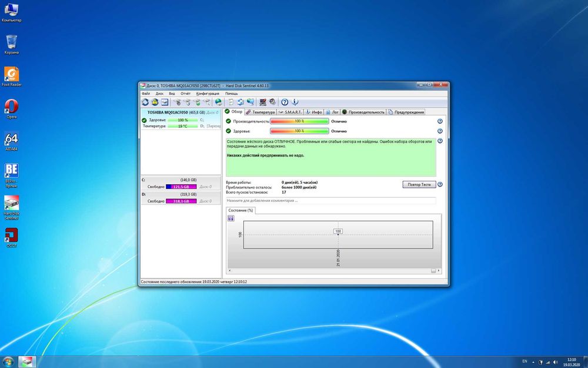The width and height of the screenshot is (588, 368).
Task: Click the C: (146,0 GB) partition header
Action: pyautogui.click(x=181, y=180)
